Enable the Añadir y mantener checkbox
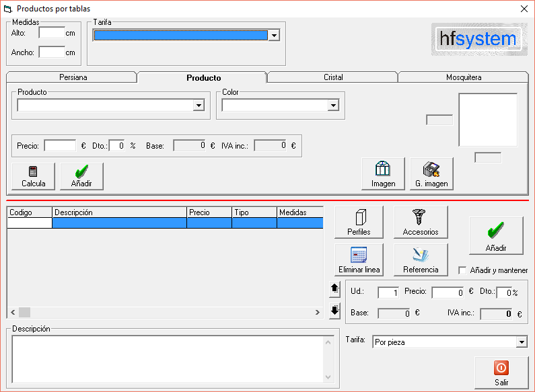535x392 pixels. [x=462, y=270]
